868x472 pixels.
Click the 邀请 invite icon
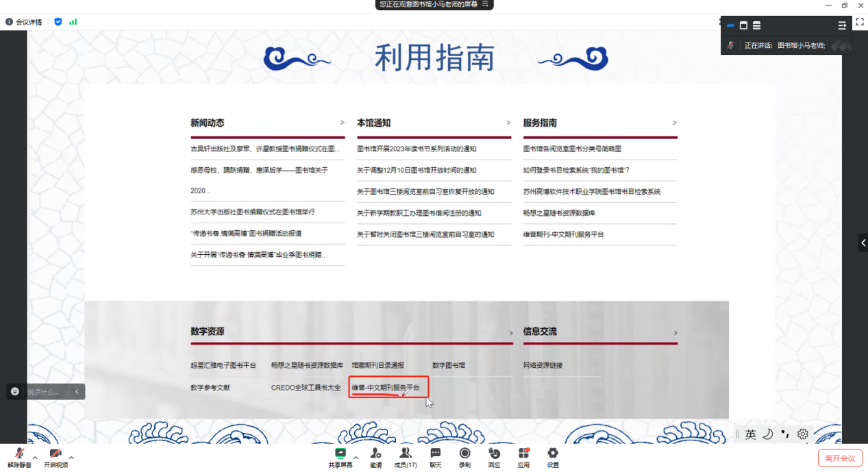[375, 454]
